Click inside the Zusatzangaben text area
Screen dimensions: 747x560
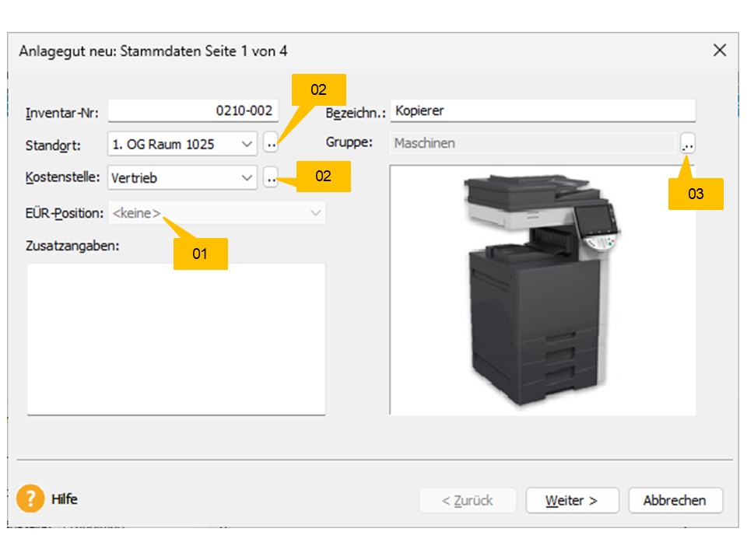point(176,338)
